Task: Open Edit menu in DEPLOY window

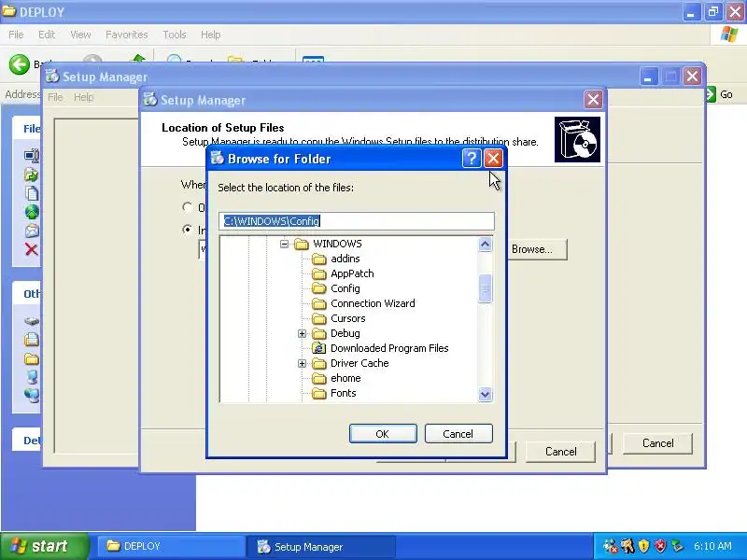Action: point(47,35)
